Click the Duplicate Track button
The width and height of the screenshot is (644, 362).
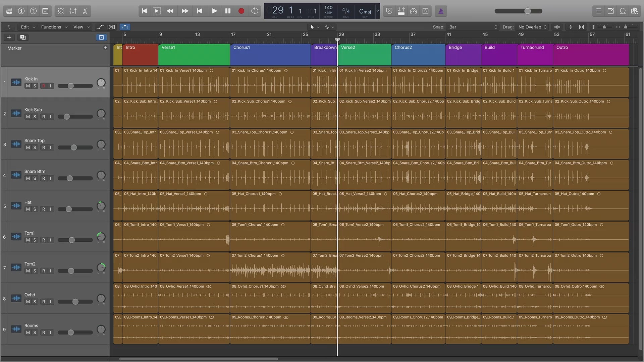tap(23, 37)
